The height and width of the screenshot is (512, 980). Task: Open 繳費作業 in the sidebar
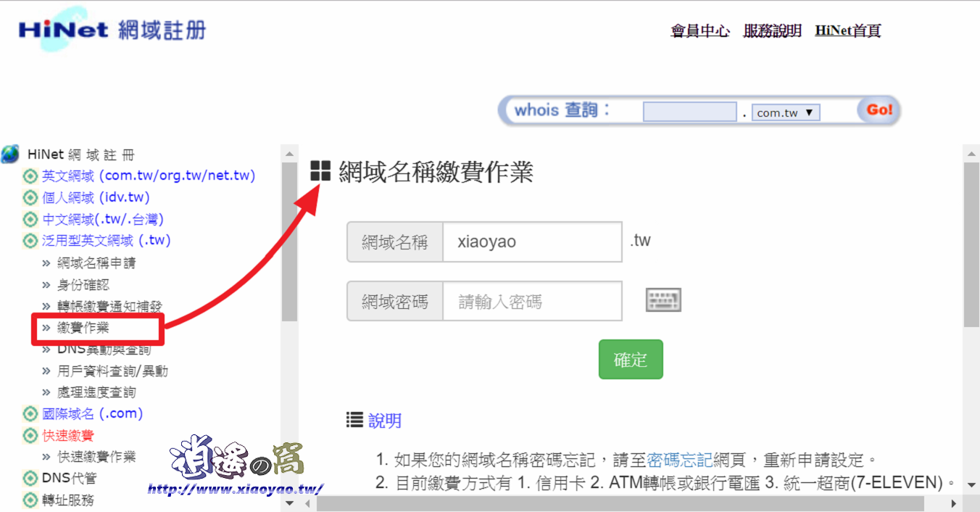[83, 328]
